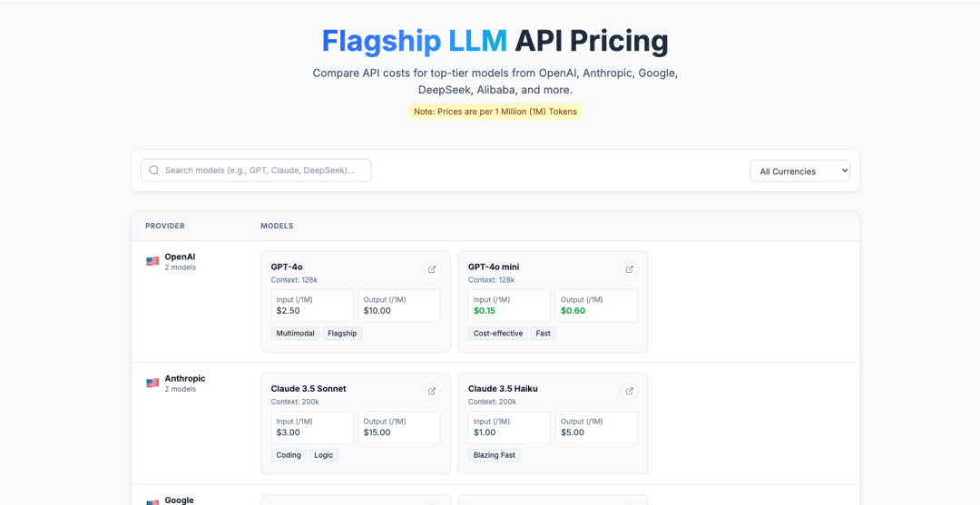Viewport: 980px width, 505px height.
Task: Click Claude 3.5 Haiku output price $5.00
Action: [573, 432]
